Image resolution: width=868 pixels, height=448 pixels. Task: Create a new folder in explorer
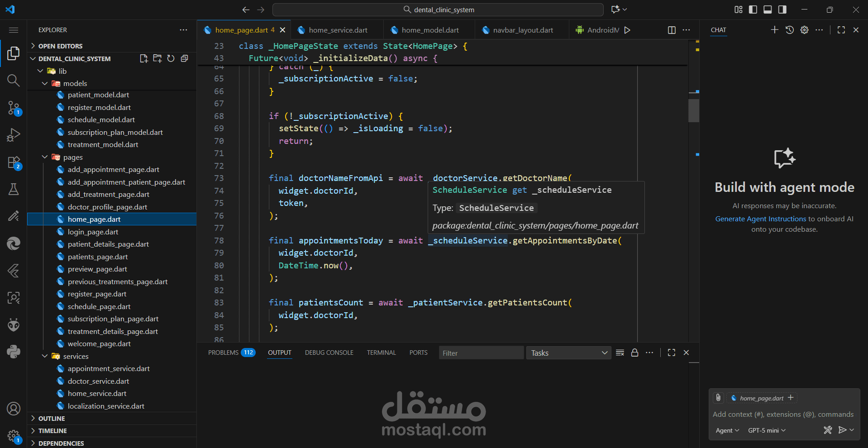tap(157, 58)
